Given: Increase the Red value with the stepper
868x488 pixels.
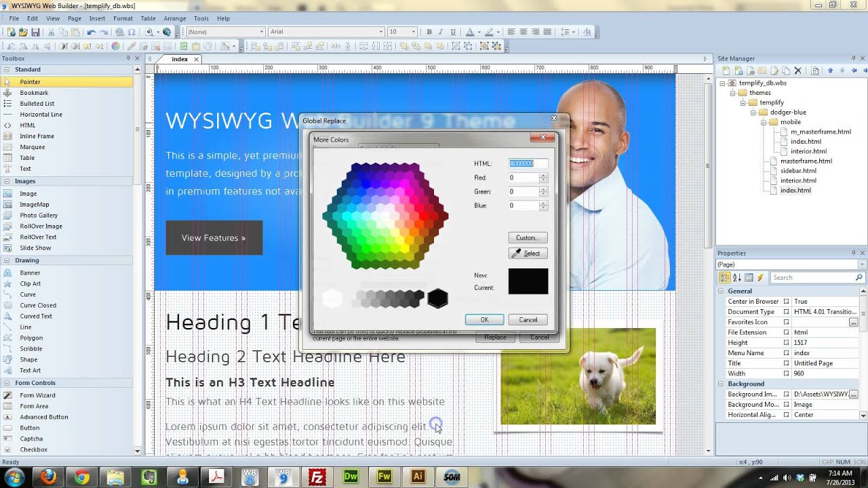Looking at the screenshot, I should click(x=543, y=176).
